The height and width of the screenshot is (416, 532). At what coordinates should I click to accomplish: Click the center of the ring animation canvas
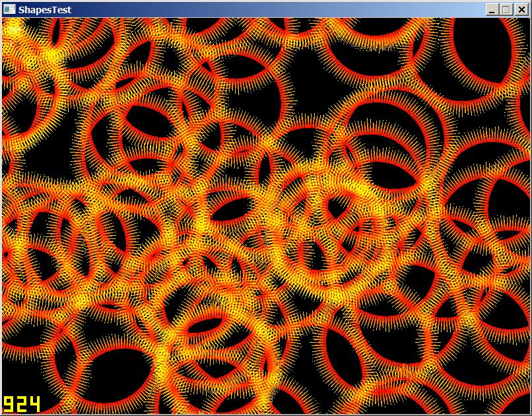[x=265, y=215]
